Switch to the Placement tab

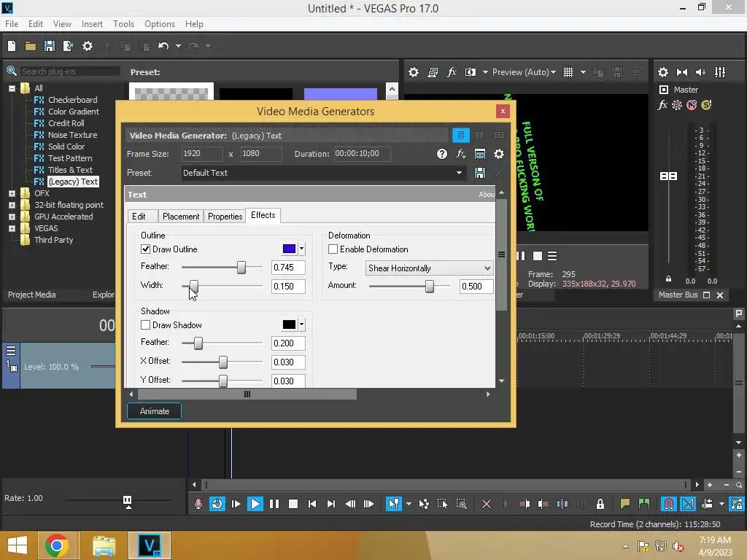coord(181,216)
